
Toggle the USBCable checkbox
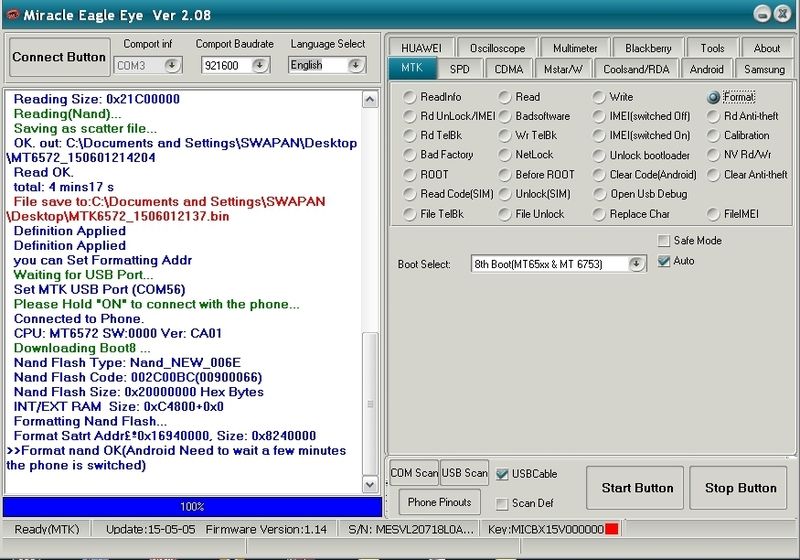tap(502, 474)
